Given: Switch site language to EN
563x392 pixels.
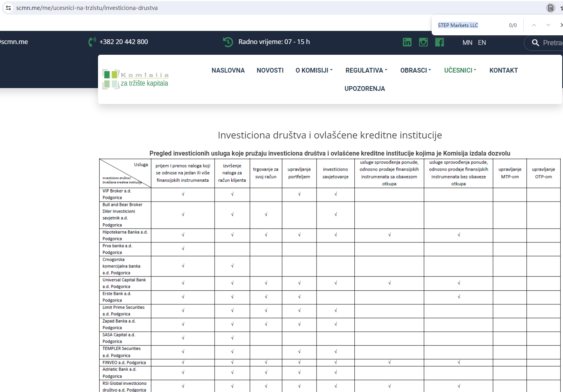Looking at the screenshot, I should [x=482, y=42].
